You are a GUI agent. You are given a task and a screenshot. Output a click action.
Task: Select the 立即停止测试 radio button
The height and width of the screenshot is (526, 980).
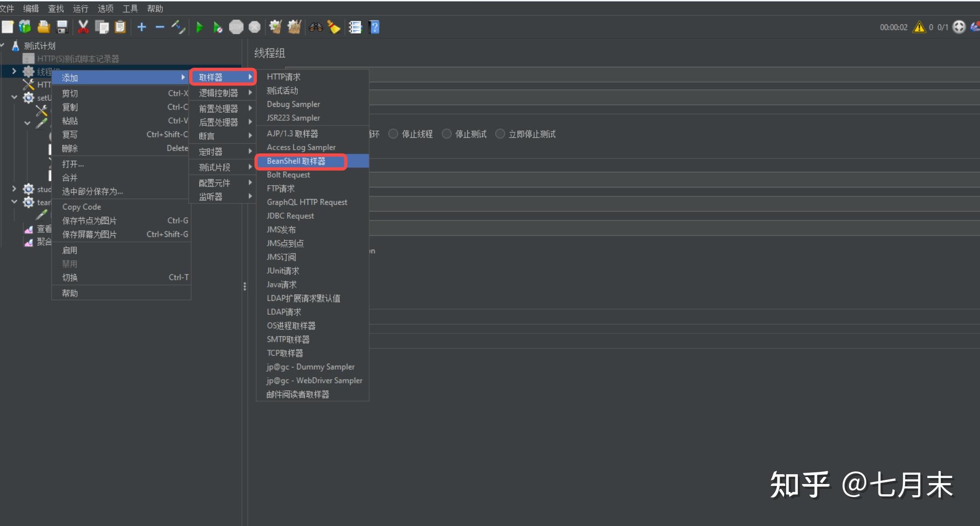500,134
